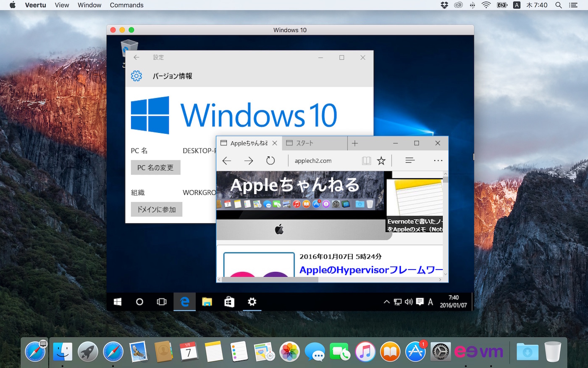
Task: Open Calendar from the Dock
Action: [x=189, y=352]
